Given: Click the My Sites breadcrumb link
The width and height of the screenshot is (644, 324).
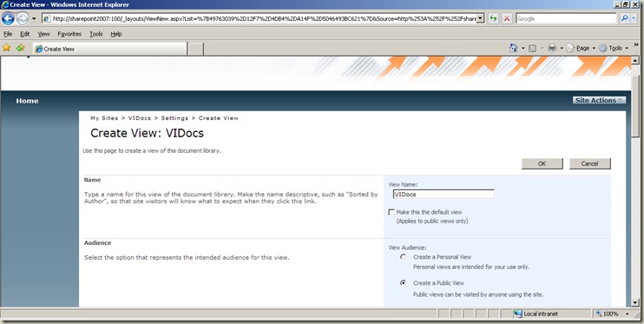Looking at the screenshot, I should coord(104,118).
